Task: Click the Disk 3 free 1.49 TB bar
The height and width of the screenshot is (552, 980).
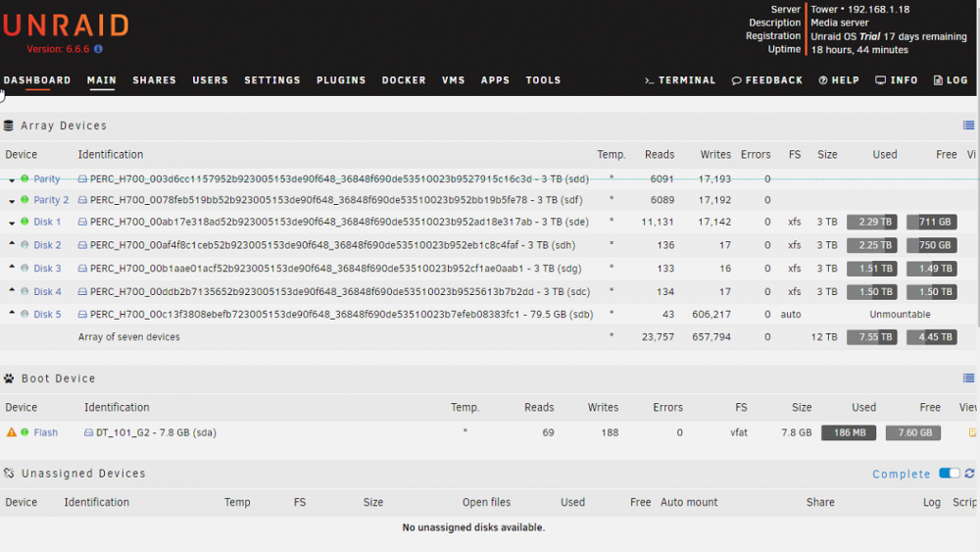Action: [x=932, y=269]
